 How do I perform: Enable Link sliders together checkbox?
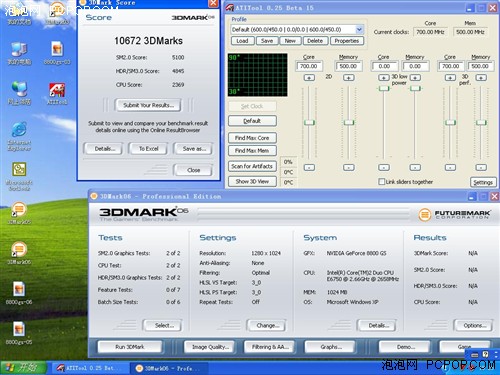pos(382,182)
